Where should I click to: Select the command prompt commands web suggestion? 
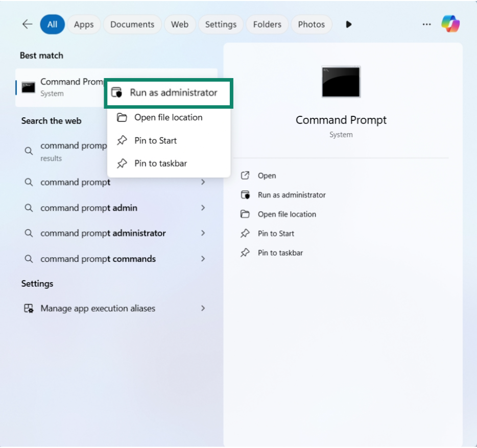[x=98, y=259]
